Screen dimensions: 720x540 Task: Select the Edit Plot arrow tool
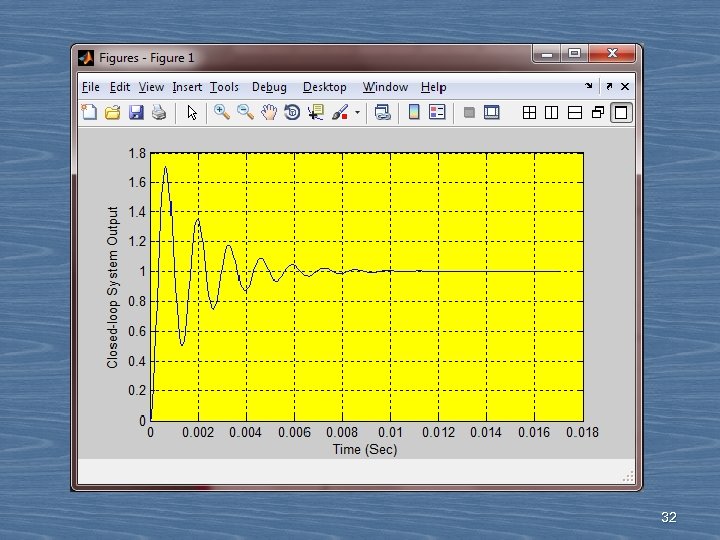pyautogui.click(x=192, y=112)
